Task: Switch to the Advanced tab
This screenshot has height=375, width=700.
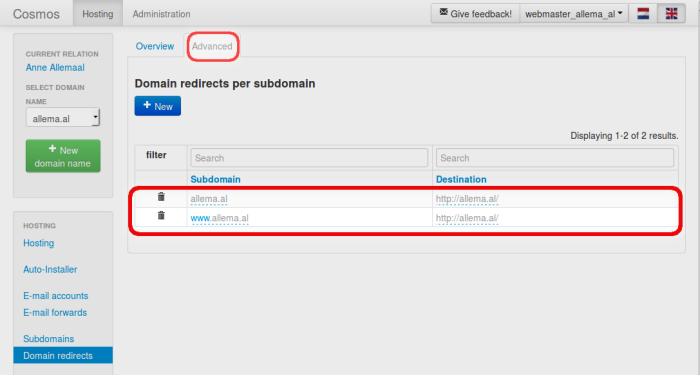Action: [212, 46]
